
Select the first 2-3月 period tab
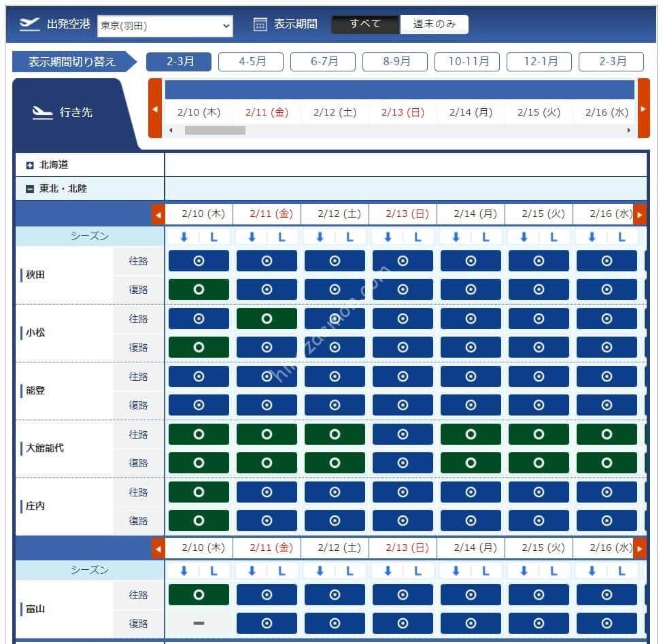coord(179,62)
